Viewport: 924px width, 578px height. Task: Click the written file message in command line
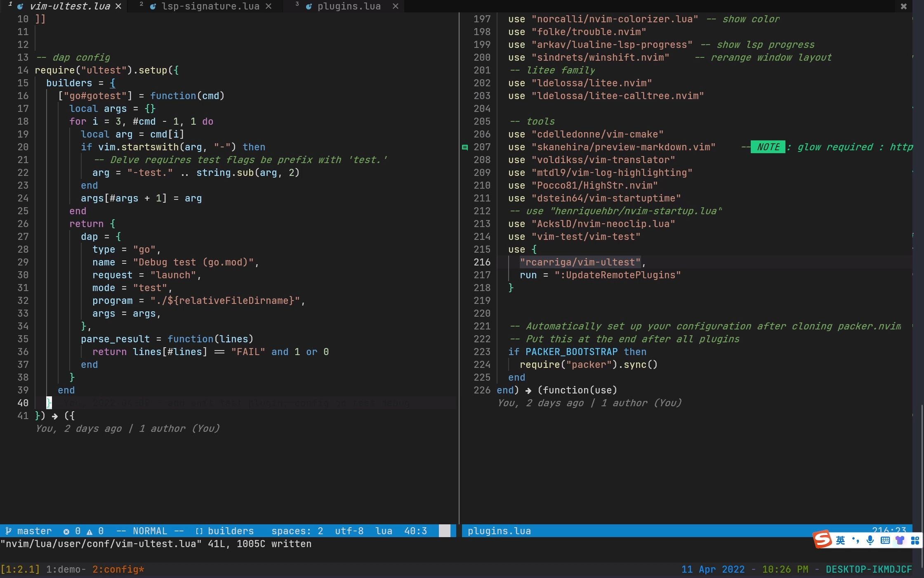156,544
